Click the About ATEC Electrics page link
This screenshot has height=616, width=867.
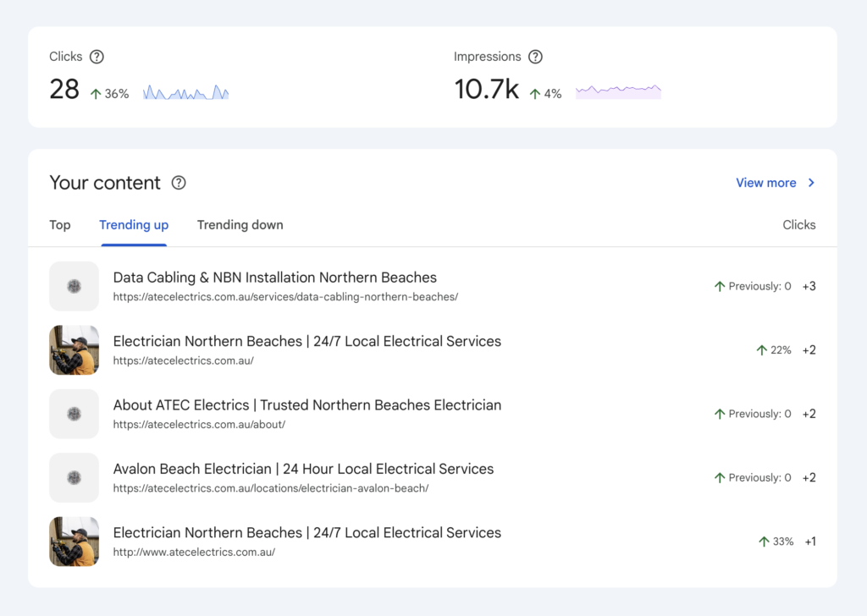307,405
